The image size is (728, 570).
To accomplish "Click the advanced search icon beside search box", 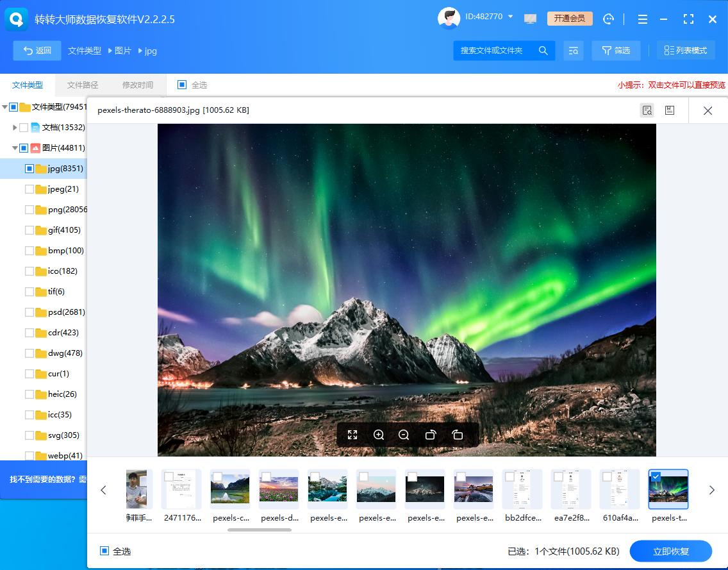I will click(574, 50).
